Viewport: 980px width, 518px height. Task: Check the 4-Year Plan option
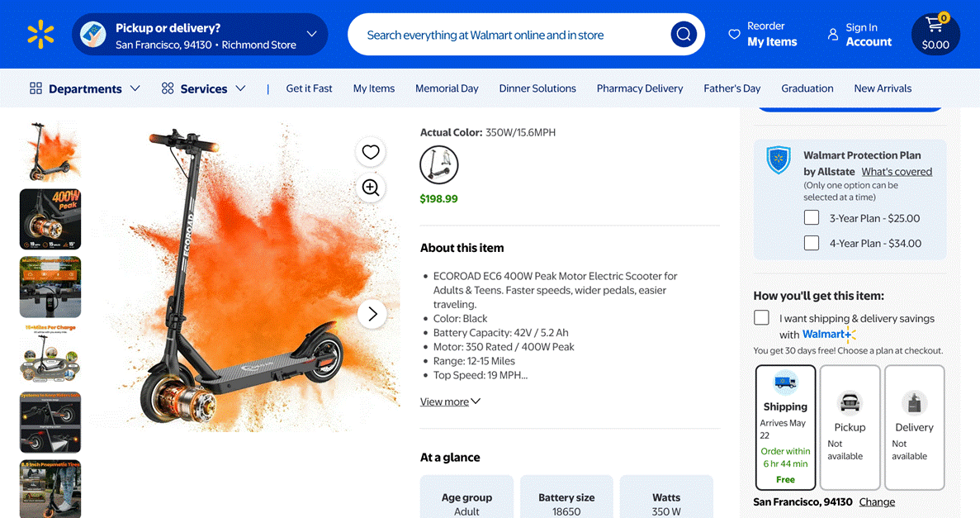pyautogui.click(x=812, y=243)
